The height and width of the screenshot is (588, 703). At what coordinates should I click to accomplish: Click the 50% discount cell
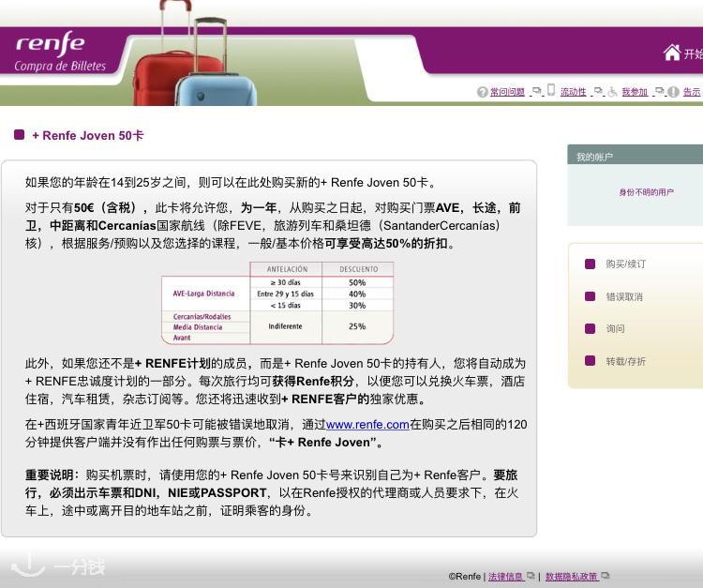[x=357, y=282]
